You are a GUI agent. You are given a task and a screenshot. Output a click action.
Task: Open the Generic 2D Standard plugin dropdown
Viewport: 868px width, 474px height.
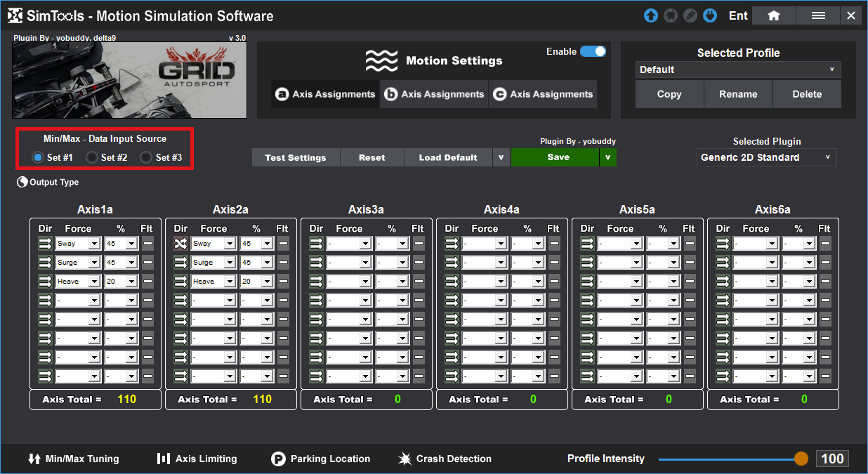click(766, 157)
